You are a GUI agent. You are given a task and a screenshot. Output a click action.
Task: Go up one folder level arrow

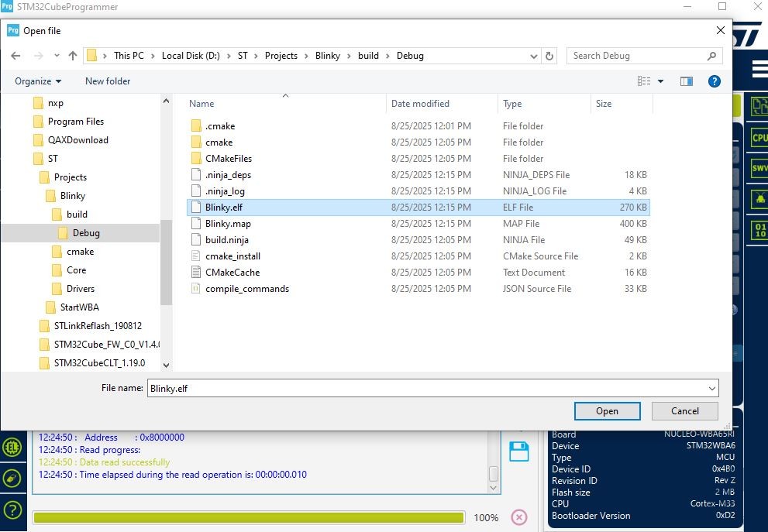[73, 56]
